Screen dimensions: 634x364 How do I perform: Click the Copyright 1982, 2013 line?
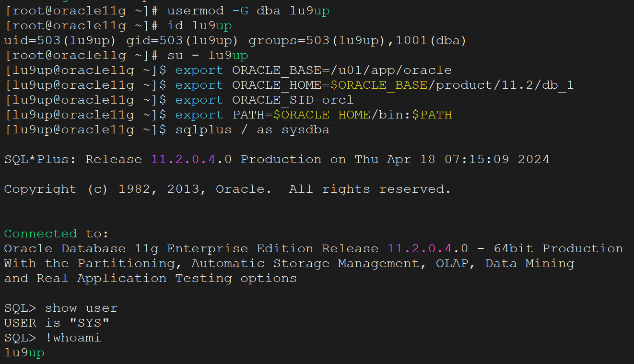point(227,189)
